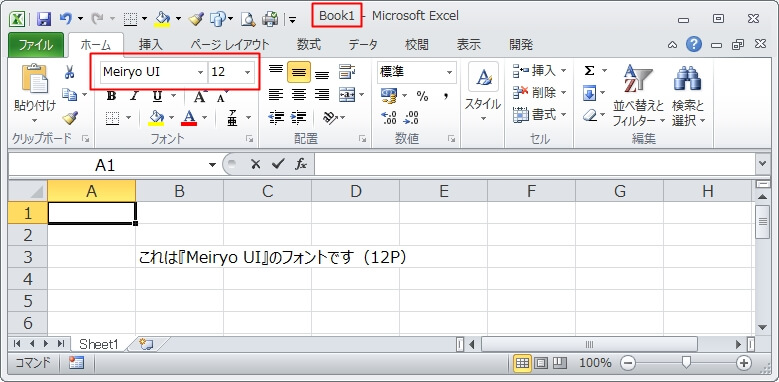The image size is (779, 382).
Task: Click the printer icon in quick access toolbar
Action: coord(270,19)
